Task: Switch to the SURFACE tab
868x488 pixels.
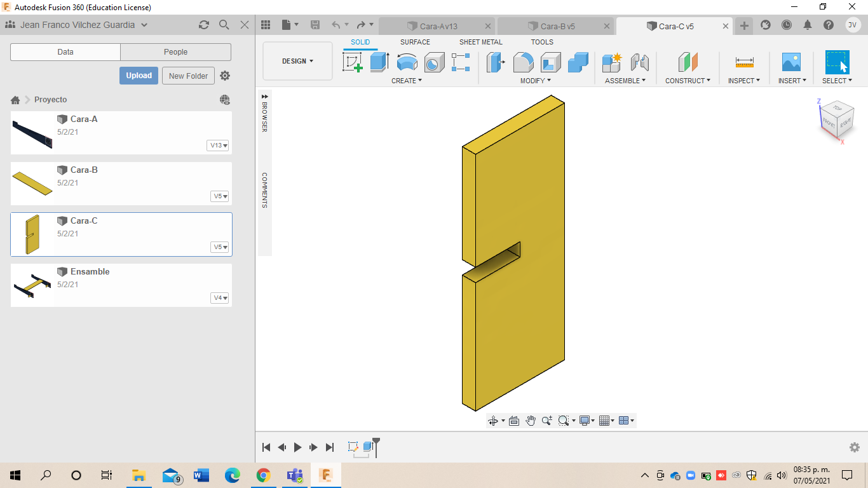Action: coord(415,42)
